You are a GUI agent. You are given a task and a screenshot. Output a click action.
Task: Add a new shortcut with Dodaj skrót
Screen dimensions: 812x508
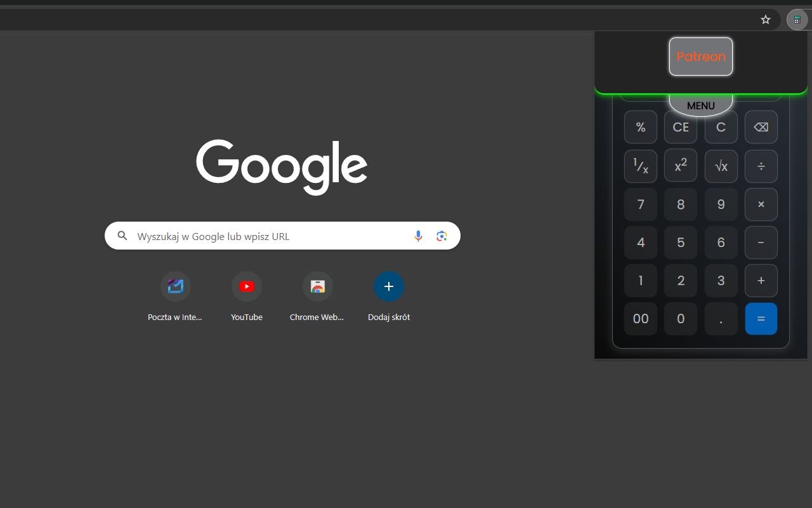pyautogui.click(x=389, y=286)
